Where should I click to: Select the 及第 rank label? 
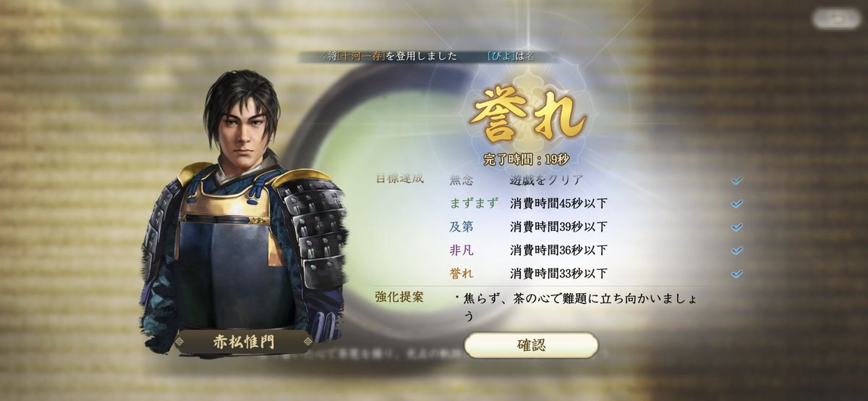(461, 227)
